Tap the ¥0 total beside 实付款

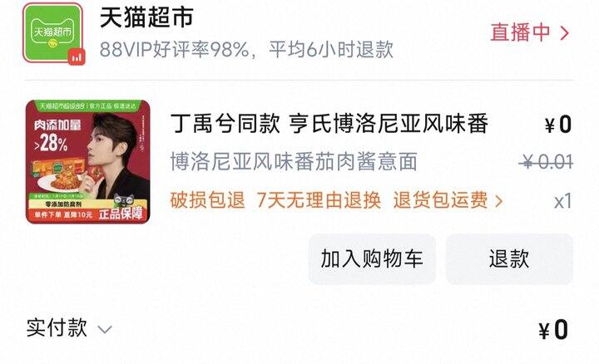tap(553, 330)
